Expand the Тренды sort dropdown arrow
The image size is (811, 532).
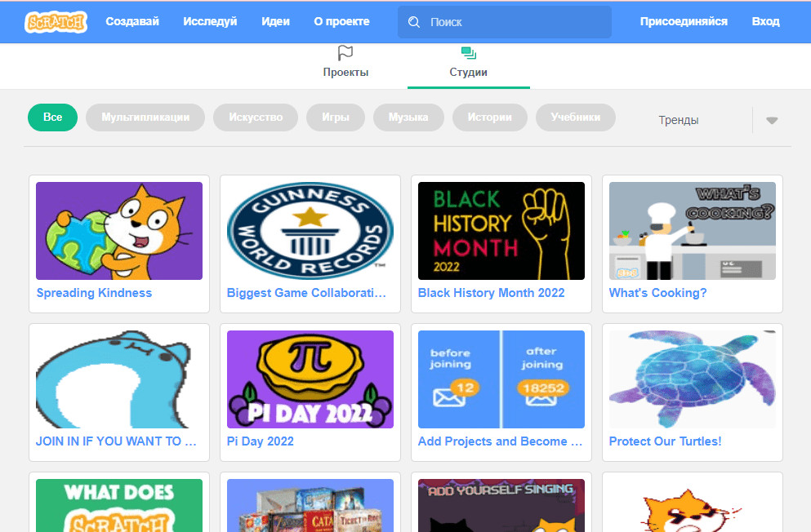pos(772,120)
